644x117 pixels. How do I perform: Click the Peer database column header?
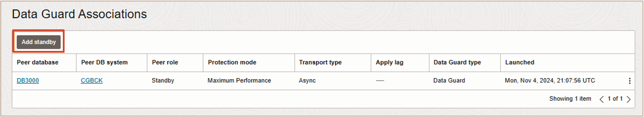tap(38, 62)
